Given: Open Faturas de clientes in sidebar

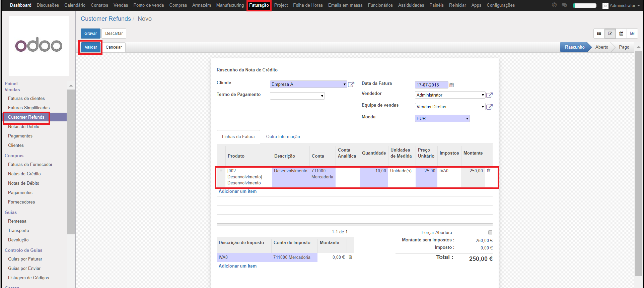Looking at the screenshot, I should pos(26,99).
